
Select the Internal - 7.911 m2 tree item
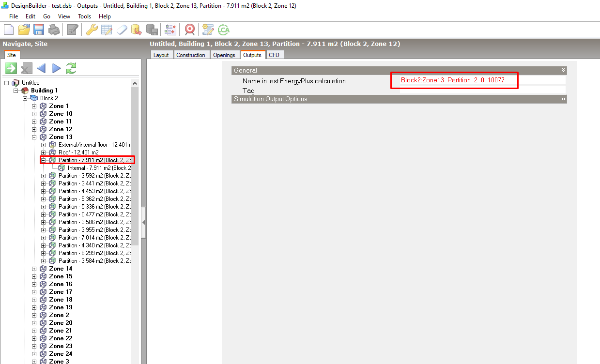[99, 168]
